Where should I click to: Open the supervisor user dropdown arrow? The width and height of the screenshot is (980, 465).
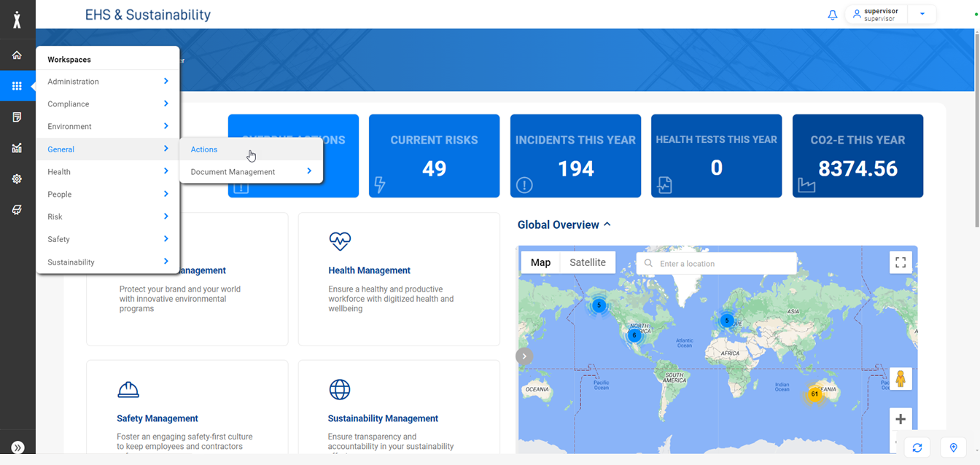(x=922, y=15)
